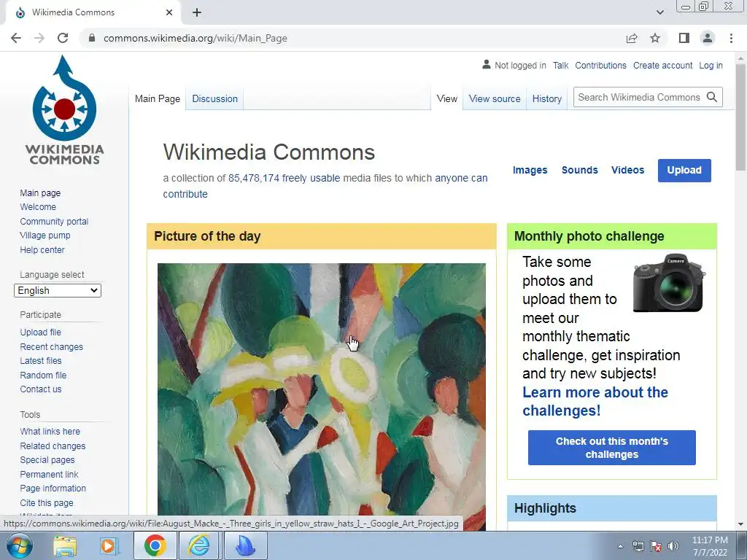Viewport: 747px width, 560px height.
Task: Show hidden tray icons arrow
Action: 620,546
